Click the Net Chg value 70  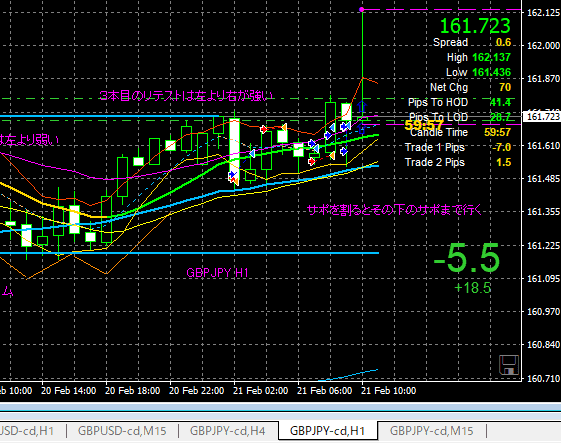pos(505,87)
